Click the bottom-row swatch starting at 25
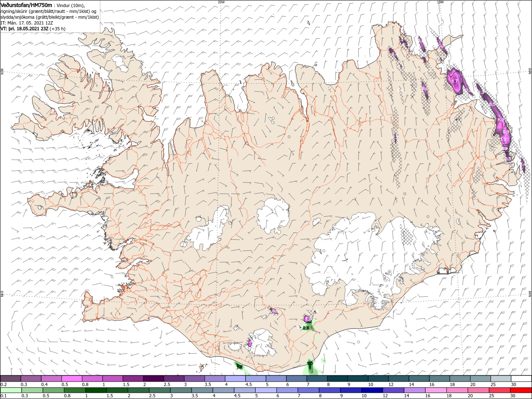 pos(499,390)
